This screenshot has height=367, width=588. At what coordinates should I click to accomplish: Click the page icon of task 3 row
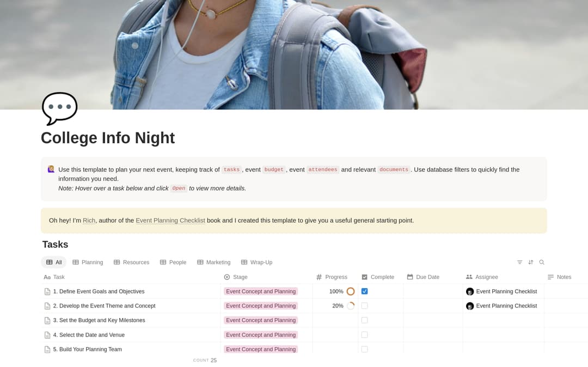[47, 321]
